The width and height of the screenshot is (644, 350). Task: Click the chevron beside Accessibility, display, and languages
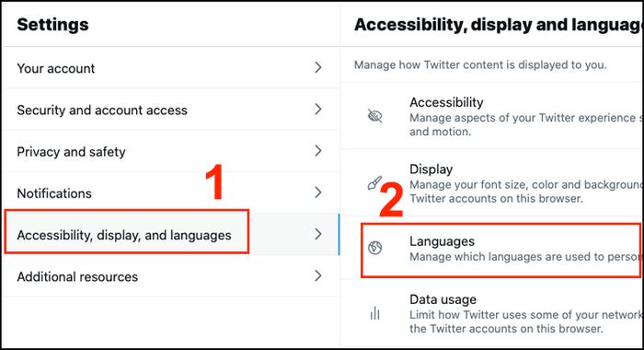(x=318, y=234)
